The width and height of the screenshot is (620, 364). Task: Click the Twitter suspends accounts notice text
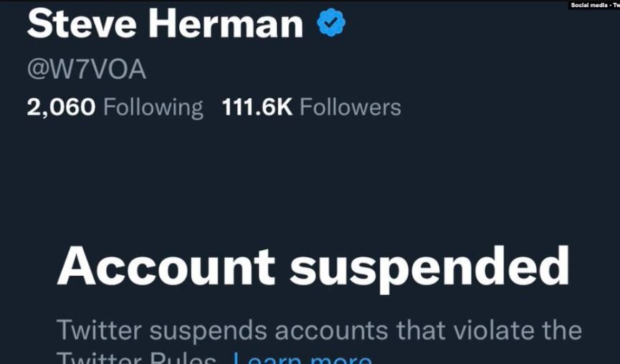pyautogui.click(x=319, y=330)
